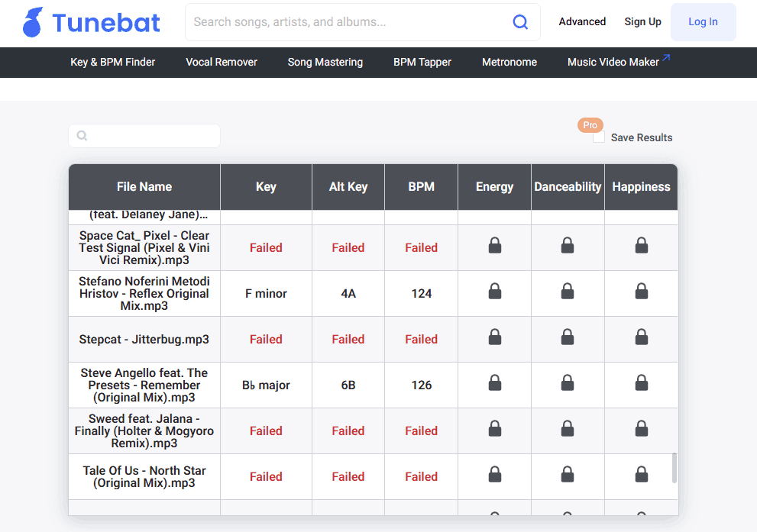
Task: Click Danceability lock for Stepcat - Jitterbug row
Action: pyautogui.click(x=568, y=337)
